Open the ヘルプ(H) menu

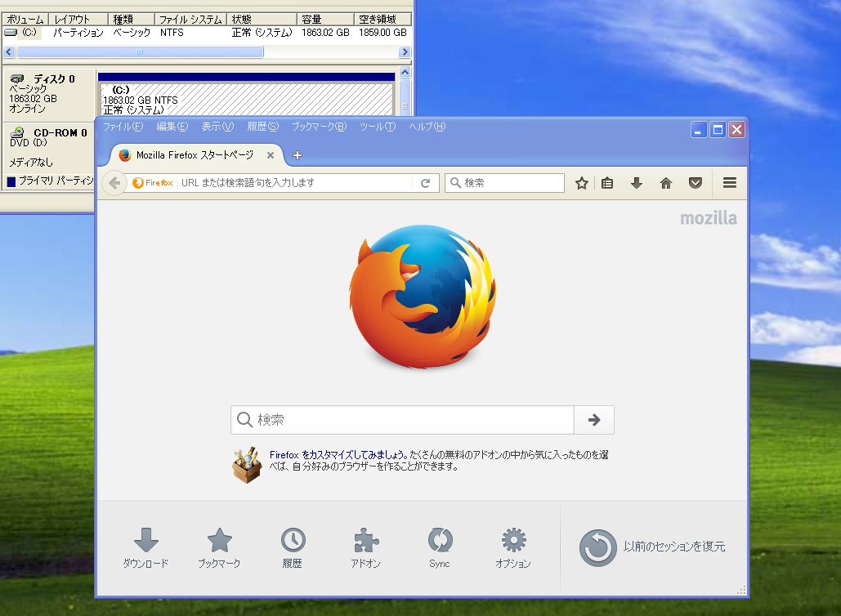(427, 127)
